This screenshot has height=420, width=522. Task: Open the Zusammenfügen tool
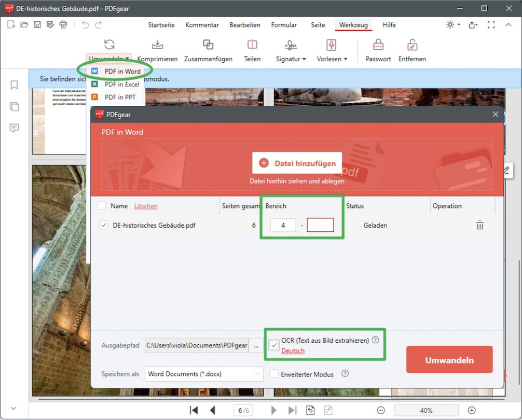tap(208, 50)
